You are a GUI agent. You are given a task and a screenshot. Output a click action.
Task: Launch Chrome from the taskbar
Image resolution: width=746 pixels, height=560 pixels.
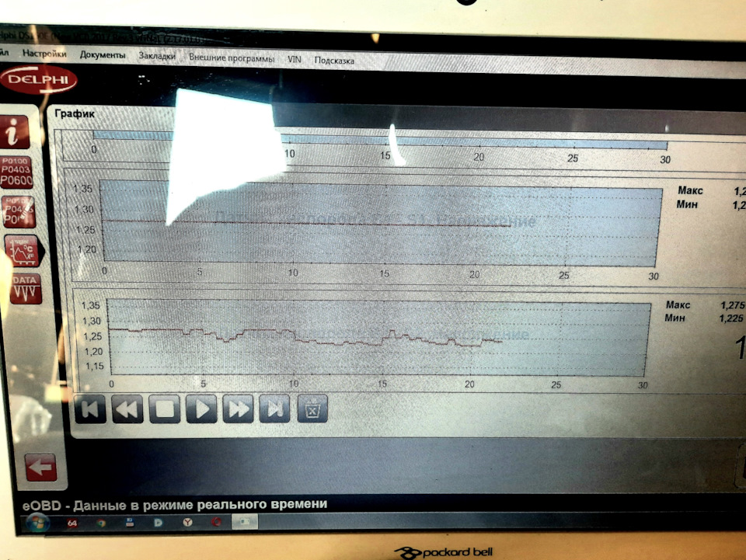tap(101, 523)
